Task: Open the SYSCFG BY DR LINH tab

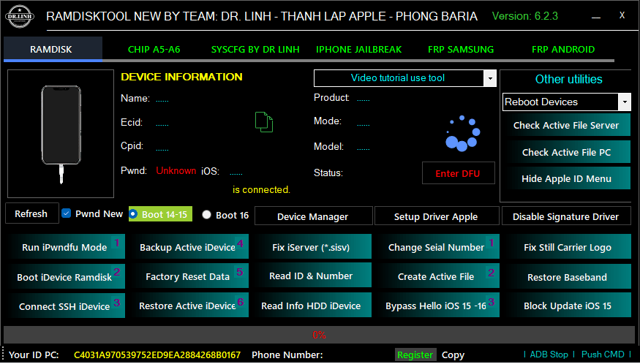Action: pos(255,50)
